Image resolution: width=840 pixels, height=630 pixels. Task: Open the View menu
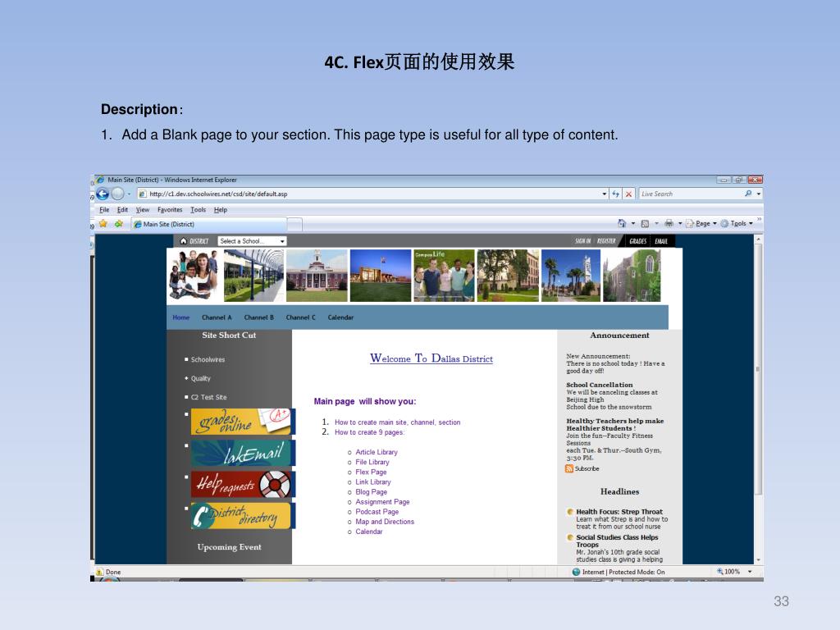(x=142, y=210)
